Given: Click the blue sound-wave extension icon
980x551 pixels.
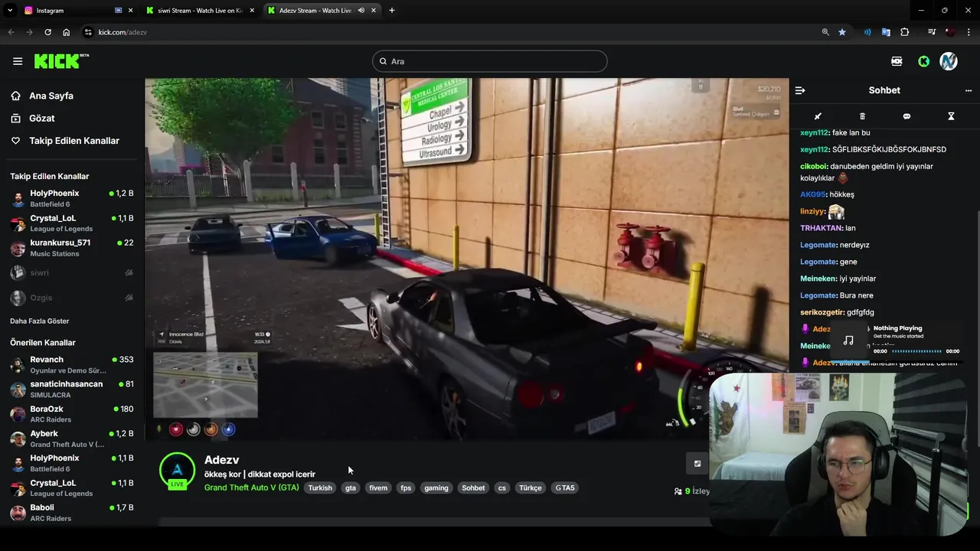Looking at the screenshot, I should 867,32.
